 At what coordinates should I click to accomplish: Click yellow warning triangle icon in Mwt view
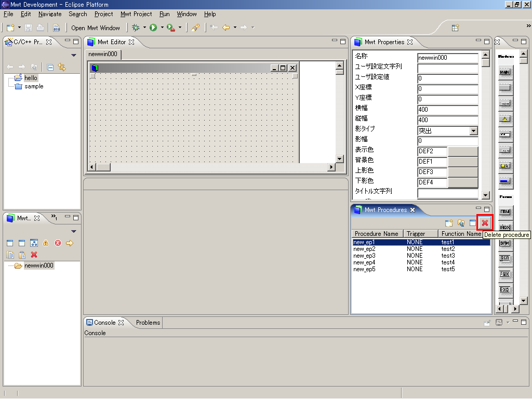point(46,243)
